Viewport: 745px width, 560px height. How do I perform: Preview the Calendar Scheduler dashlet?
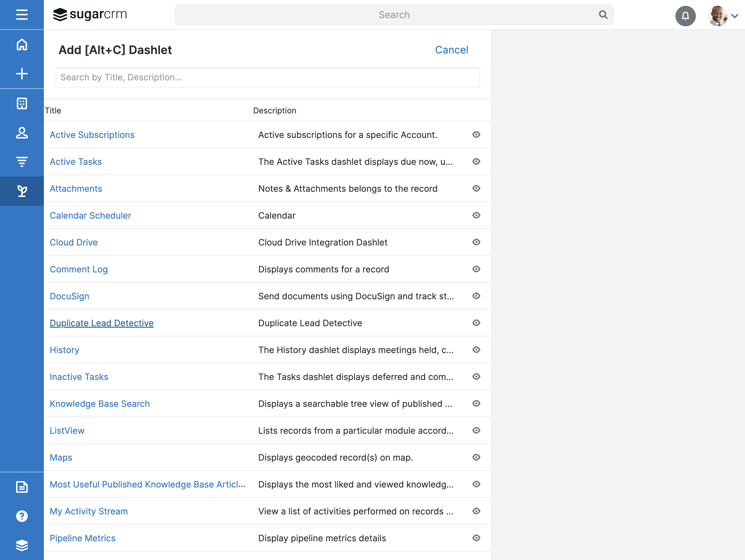coord(476,215)
